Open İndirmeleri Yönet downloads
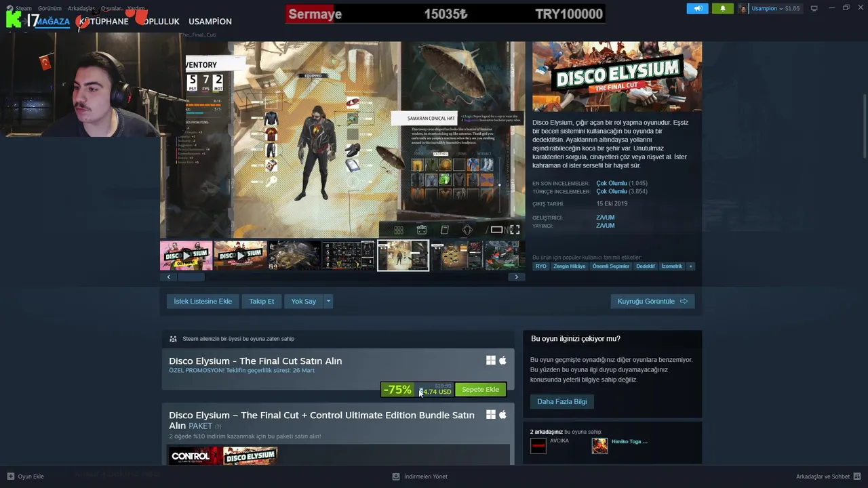The height and width of the screenshot is (488, 868). pos(426,476)
